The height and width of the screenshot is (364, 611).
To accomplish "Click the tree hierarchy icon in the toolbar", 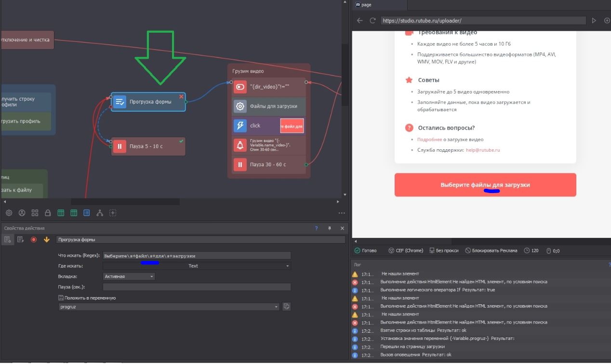I will pyautogui.click(x=100, y=213).
